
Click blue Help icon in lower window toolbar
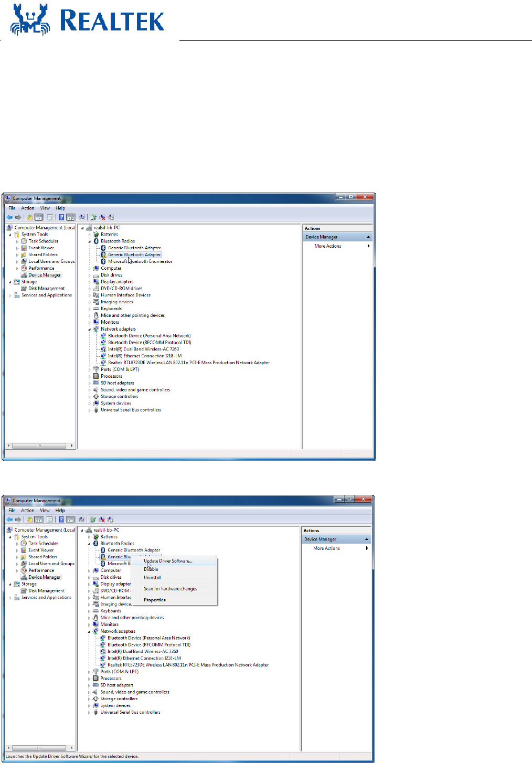click(61, 520)
